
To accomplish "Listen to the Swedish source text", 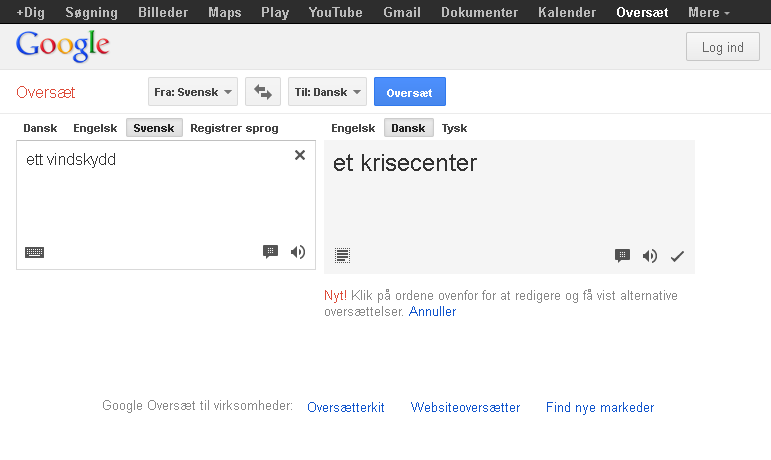I will [x=298, y=252].
